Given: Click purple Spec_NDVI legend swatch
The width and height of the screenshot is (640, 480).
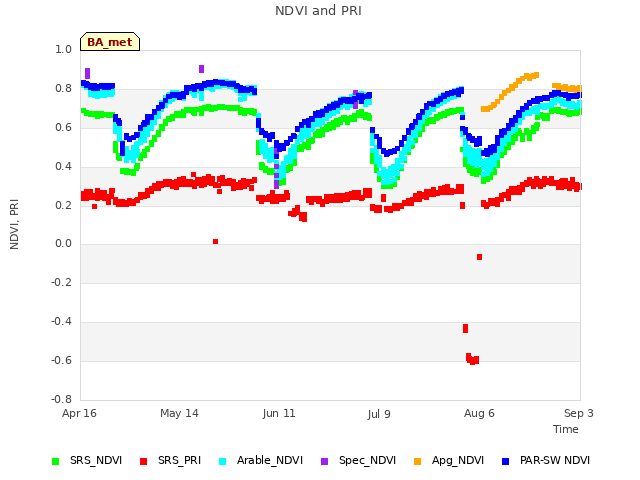Looking at the screenshot, I should tap(324, 461).
